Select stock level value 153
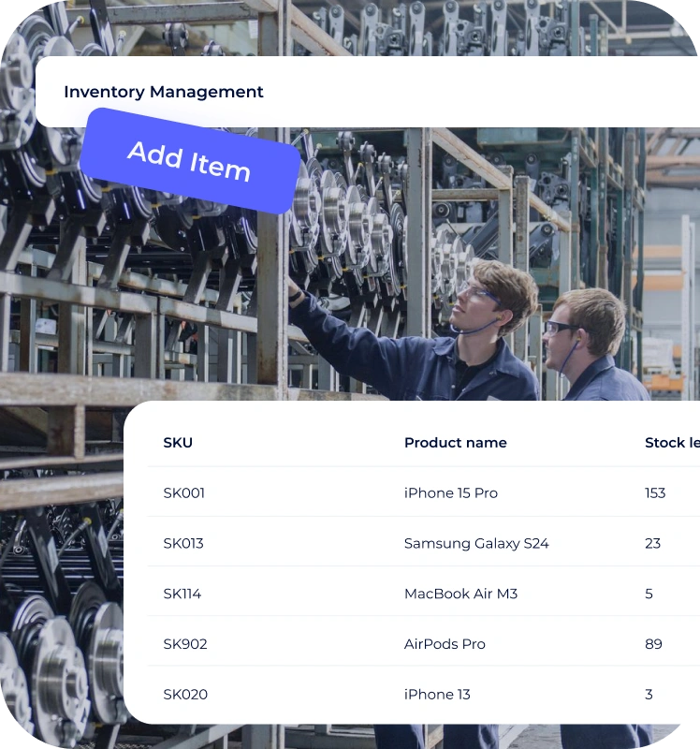 pyautogui.click(x=655, y=493)
